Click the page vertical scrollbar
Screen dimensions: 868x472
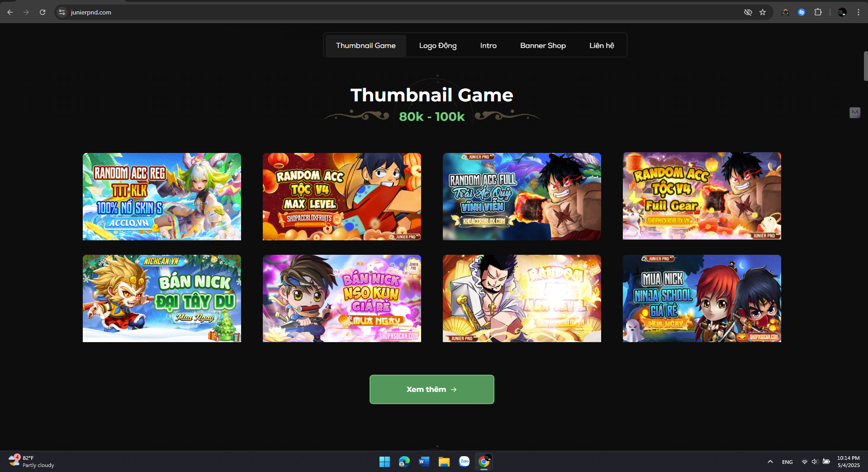point(865,66)
